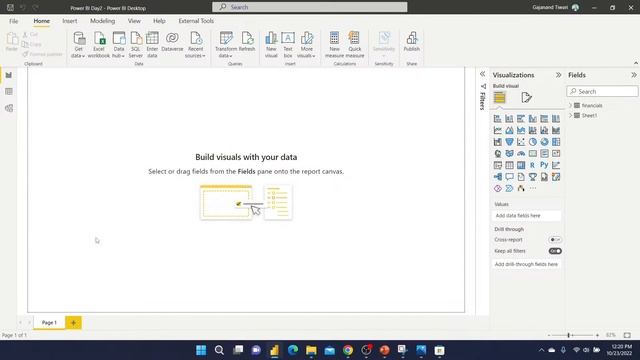Collapse the ribbon with the chevron
This screenshot has width=640, height=360.
[636, 63]
